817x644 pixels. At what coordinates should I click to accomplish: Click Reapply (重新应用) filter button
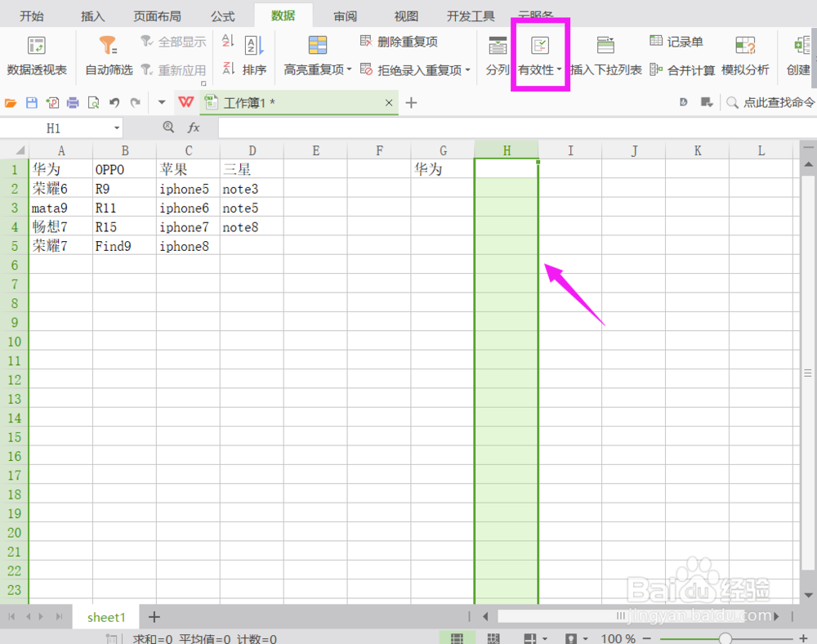click(x=173, y=69)
